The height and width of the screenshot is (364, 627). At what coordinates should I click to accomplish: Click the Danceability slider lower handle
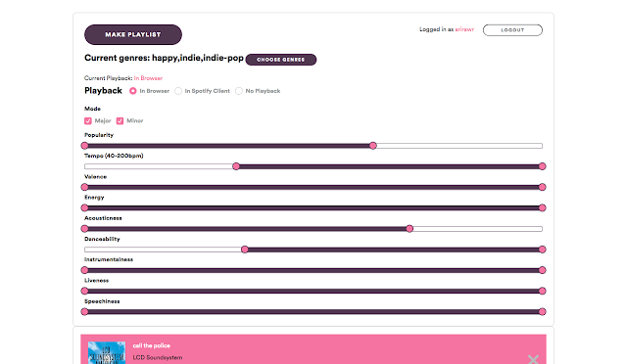point(245,250)
